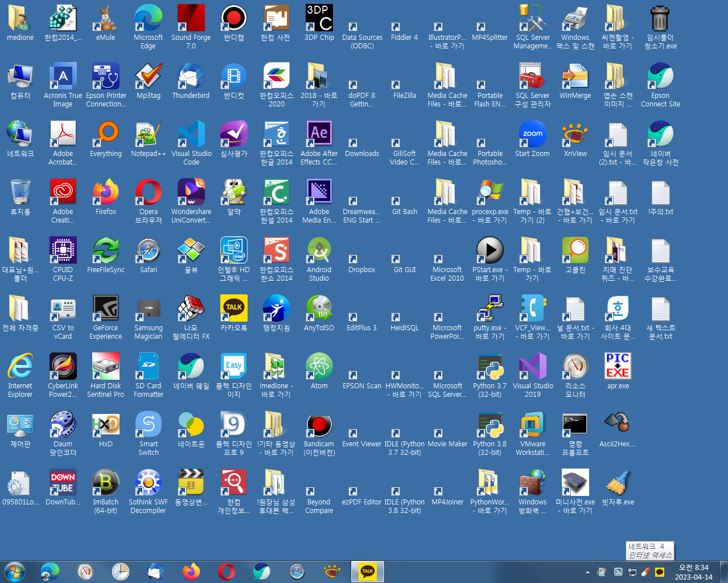Screen dimensions: 728x583
Task: Click the HeidiSQL desktop shortcut
Action: pos(404,322)
